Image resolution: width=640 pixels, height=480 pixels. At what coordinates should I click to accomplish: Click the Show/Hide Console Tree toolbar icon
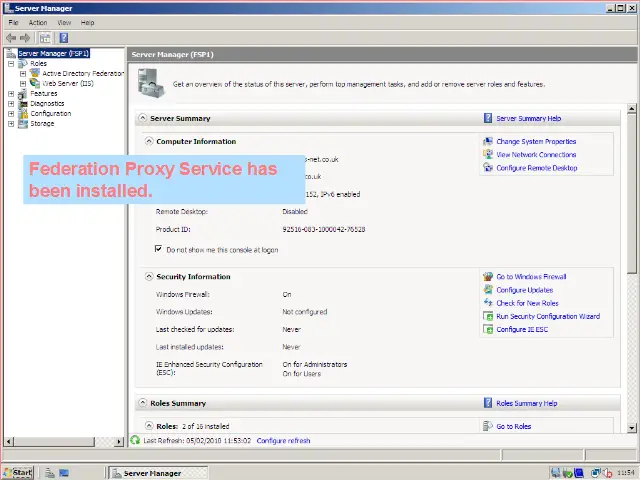click(x=45, y=38)
